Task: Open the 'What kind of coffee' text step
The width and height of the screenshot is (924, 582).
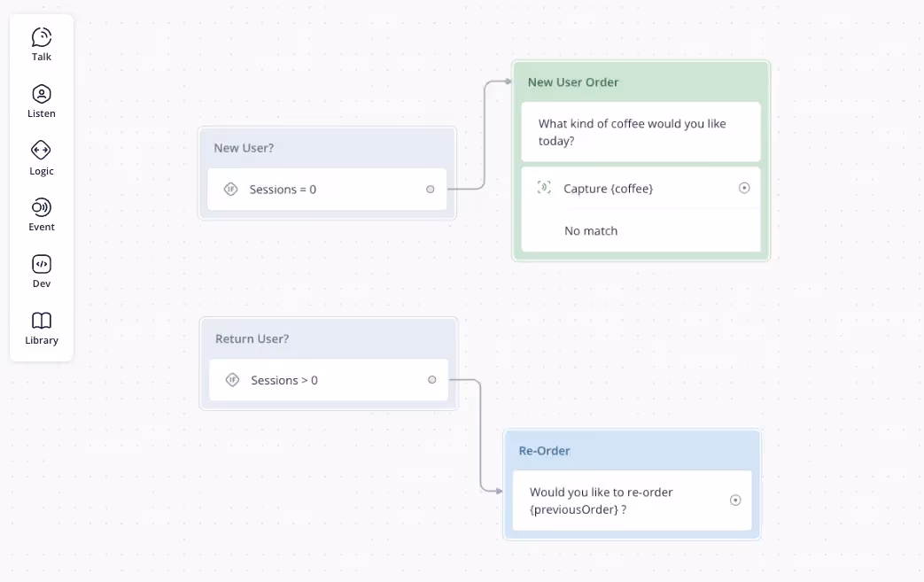Action: tap(641, 132)
